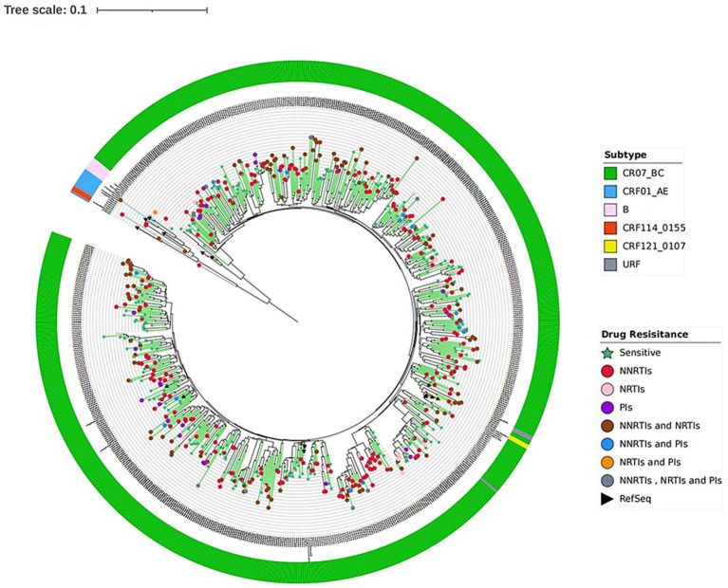Select the pink B subtype swatch
Image resolution: width=728 pixels, height=588 pixels.
610,210
